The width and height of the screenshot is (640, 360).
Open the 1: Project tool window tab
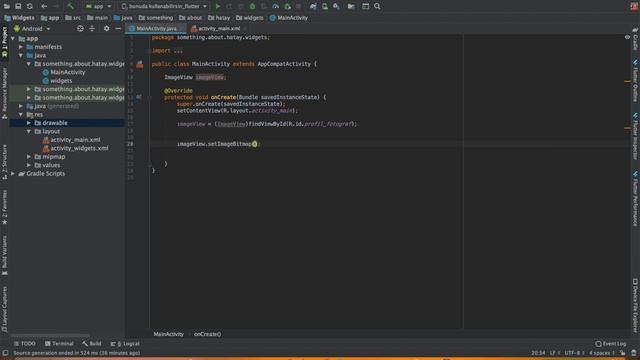pos(4,42)
